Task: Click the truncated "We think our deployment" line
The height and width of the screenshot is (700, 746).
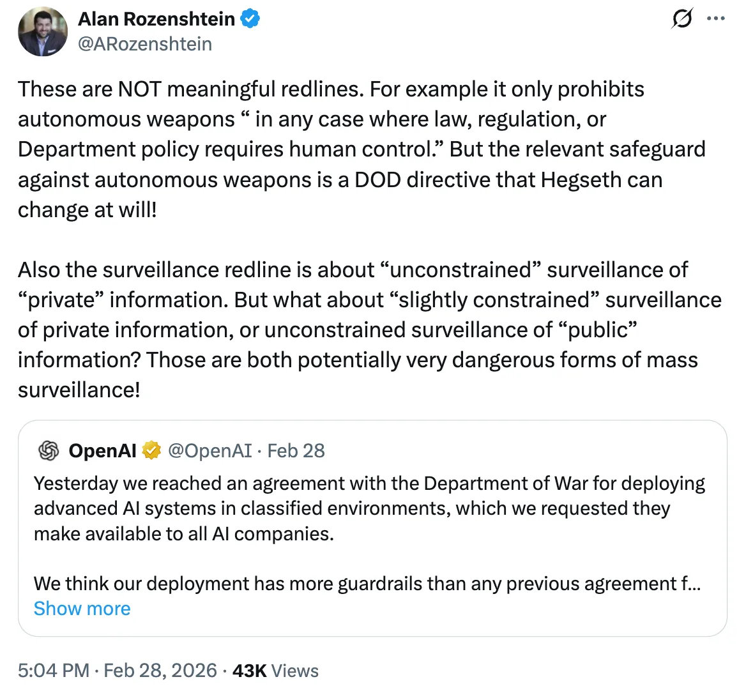Action: pos(367,584)
